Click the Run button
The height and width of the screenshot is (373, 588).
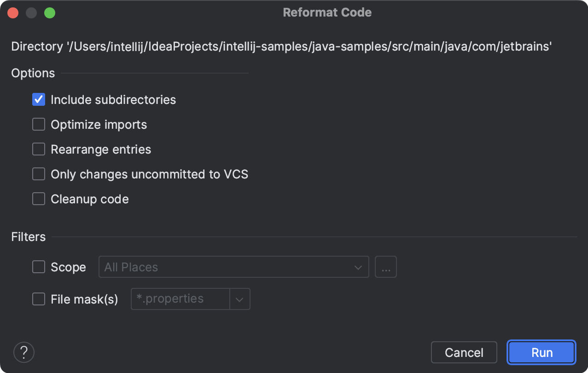(541, 352)
